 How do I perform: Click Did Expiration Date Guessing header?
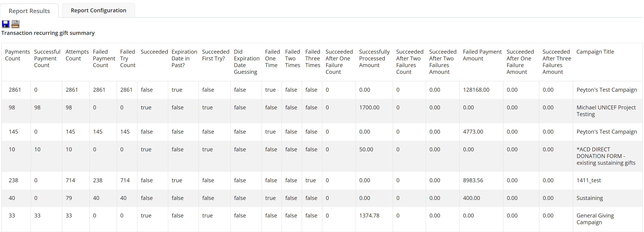(x=246, y=62)
